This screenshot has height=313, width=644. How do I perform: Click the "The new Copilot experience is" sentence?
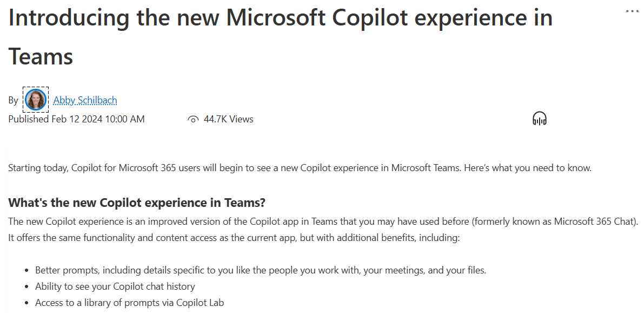[x=323, y=221]
